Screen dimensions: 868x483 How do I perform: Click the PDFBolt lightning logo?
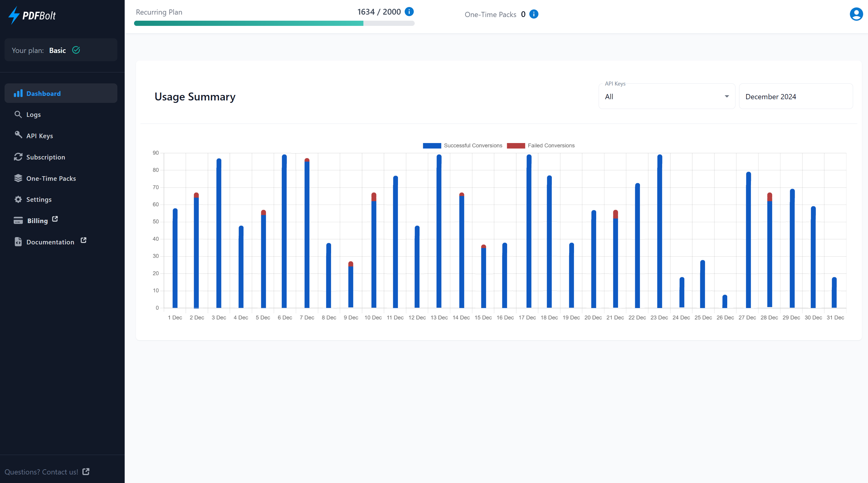coord(14,15)
